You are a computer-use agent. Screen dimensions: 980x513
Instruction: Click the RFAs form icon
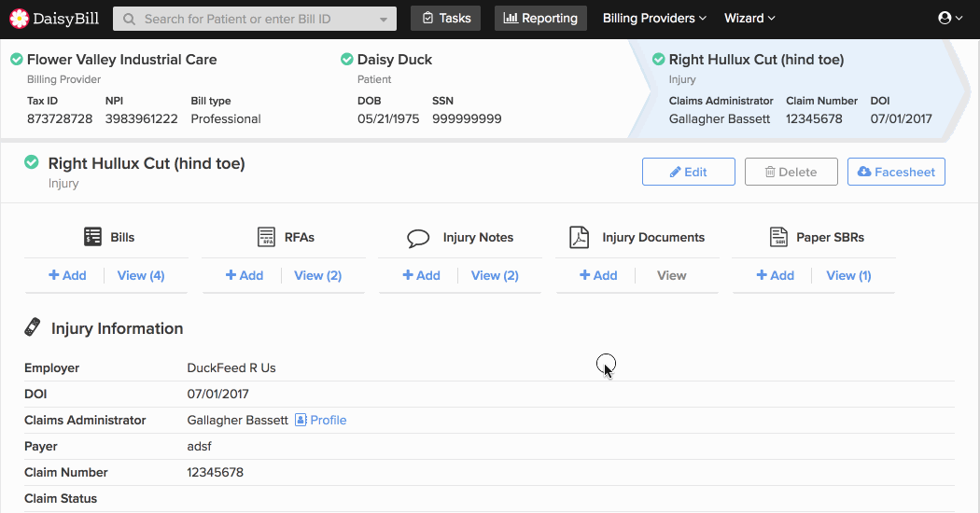pyautogui.click(x=266, y=237)
